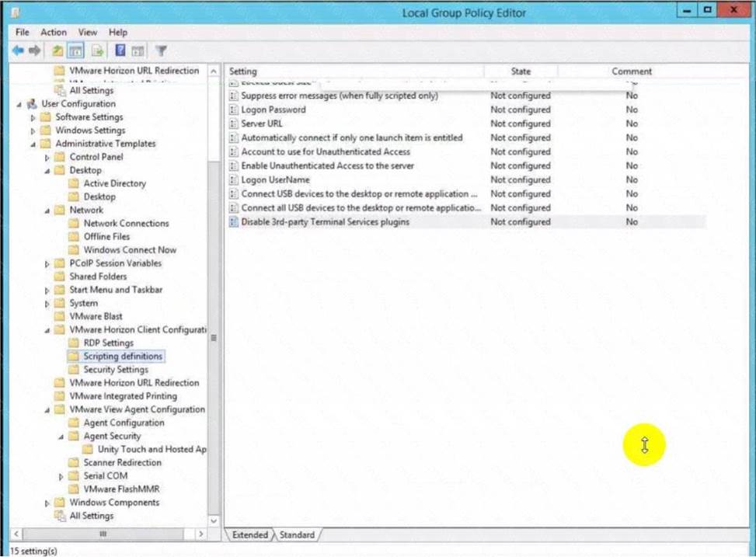The height and width of the screenshot is (557, 756).
Task: Select the Network Connections tree item
Action: (x=127, y=223)
